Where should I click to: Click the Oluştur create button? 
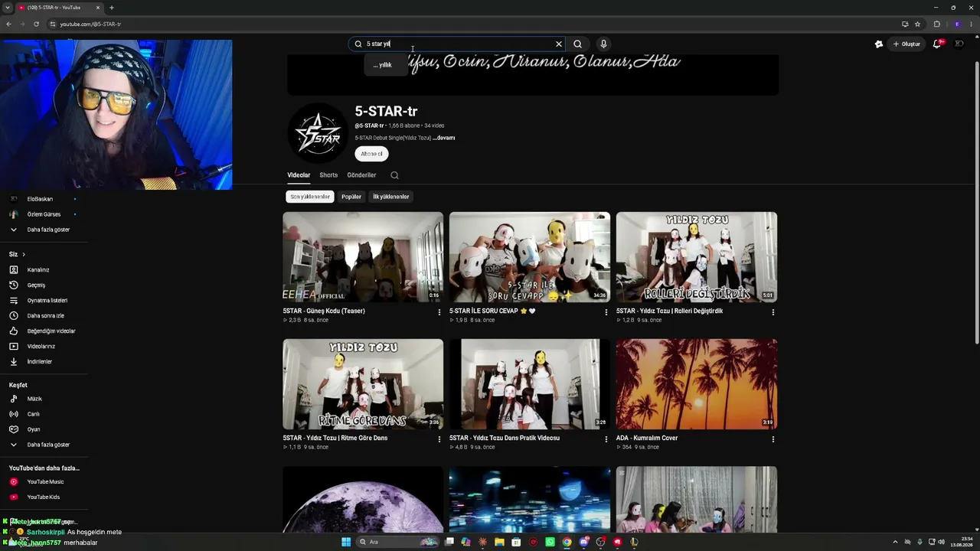[x=906, y=44]
